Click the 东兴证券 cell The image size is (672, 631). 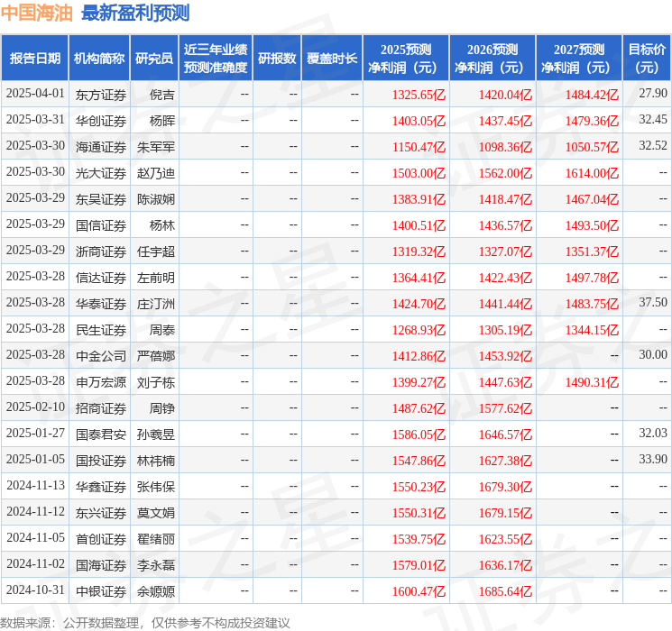(x=101, y=513)
